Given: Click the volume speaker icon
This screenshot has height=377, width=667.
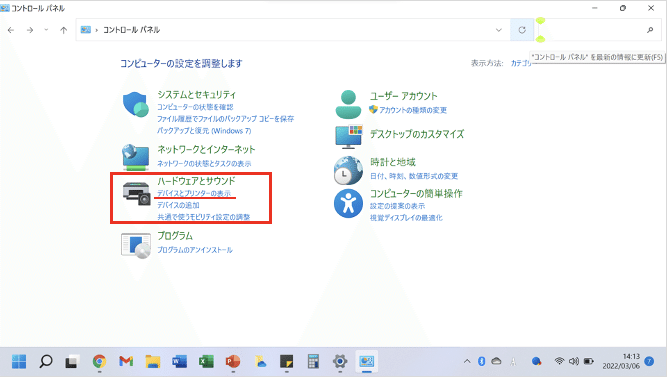Looking at the screenshot, I should click(574, 361).
